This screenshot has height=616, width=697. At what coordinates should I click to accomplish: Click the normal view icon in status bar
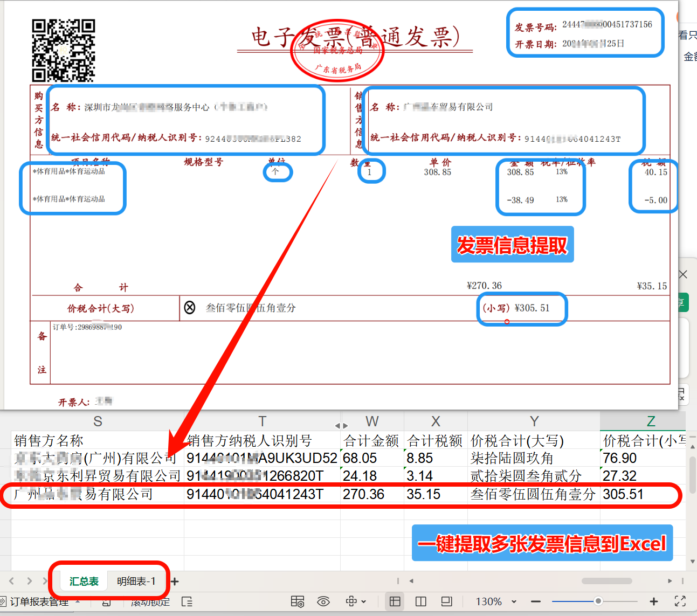pos(396,601)
